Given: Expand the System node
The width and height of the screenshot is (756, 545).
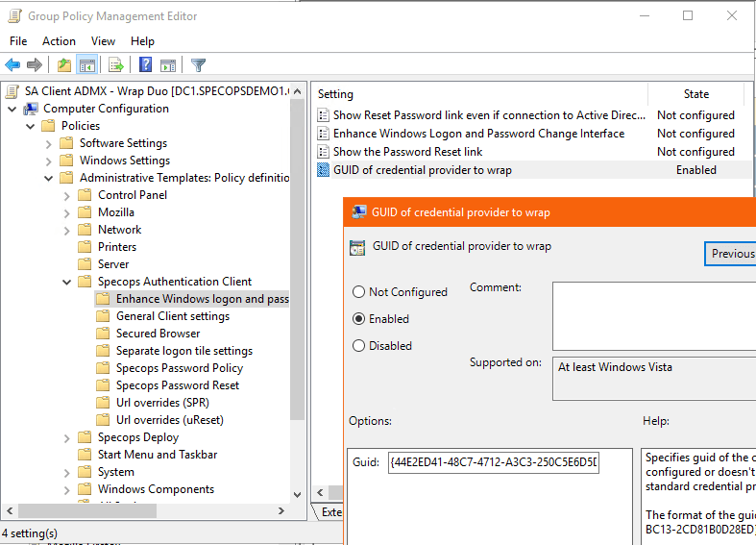Looking at the screenshot, I should [67, 473].
